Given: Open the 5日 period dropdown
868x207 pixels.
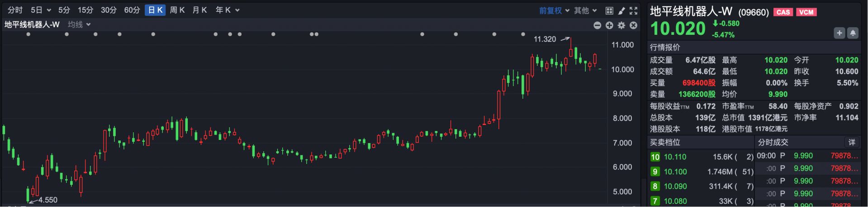Looking at the screenshot, I should click(x=41, y=10).
